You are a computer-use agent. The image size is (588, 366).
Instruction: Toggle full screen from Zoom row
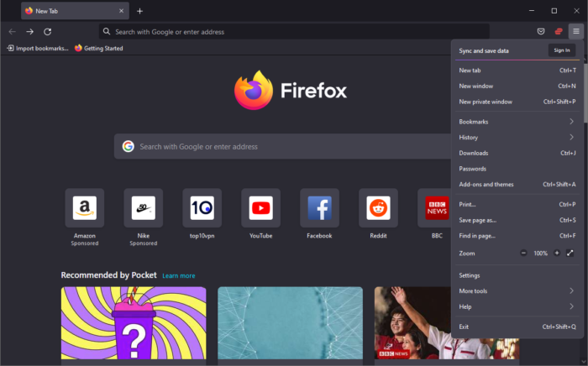pyautogui.click(x=570, y=254)
